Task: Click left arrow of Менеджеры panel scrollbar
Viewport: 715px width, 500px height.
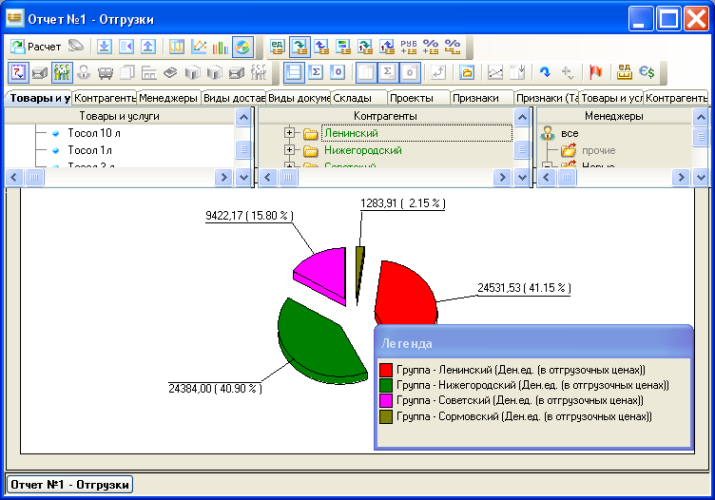Action: (546, 177)
